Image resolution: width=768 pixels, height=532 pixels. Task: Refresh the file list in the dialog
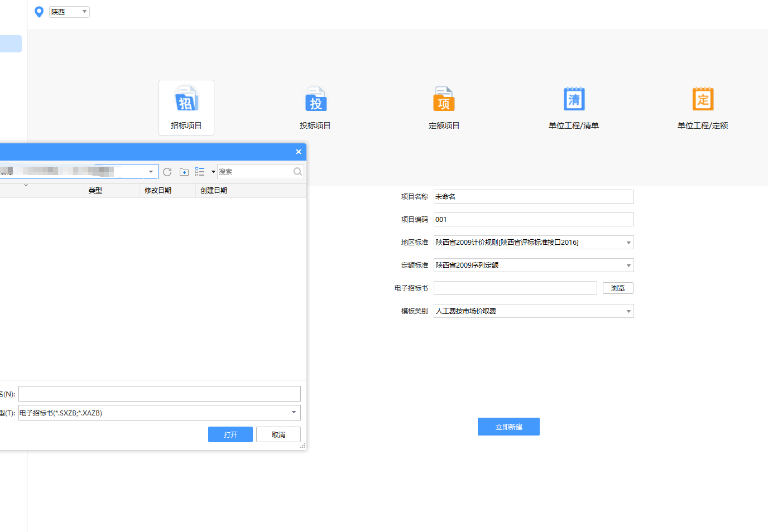coord(167,172)
